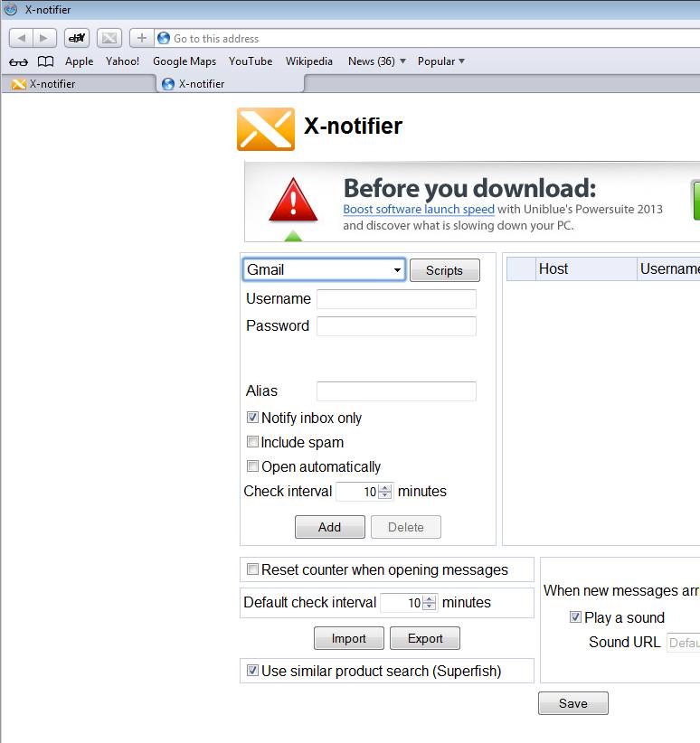Open the Gmail provider dropdown
This screenshot has height=743, width=700.
pos(324,269)
